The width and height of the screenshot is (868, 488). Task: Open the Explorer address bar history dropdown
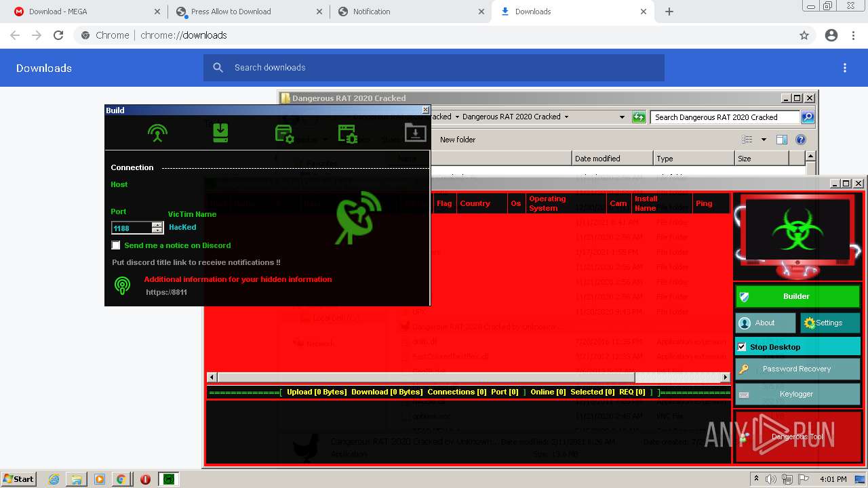(x=622, y=117)
